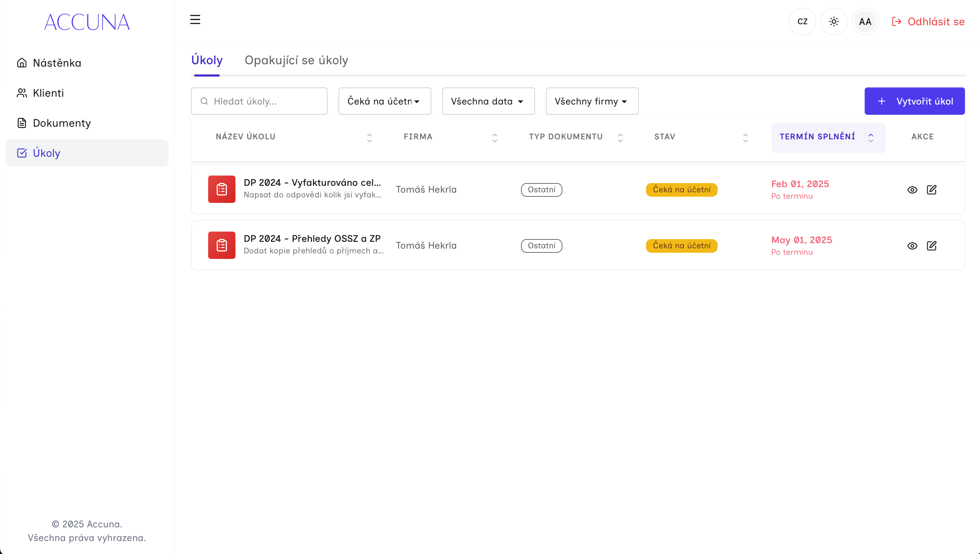
Task: Expand the Čeká na účetní status filter
Action: [384, 101]
